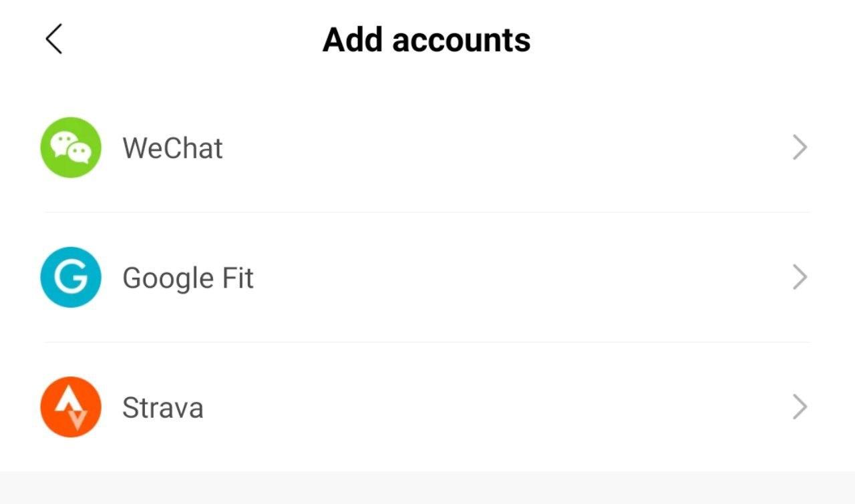Viewport: 855px width, 504px height.
Task: Tap the green WeChat speech bubbles logo
Action: tap(71, 148)
